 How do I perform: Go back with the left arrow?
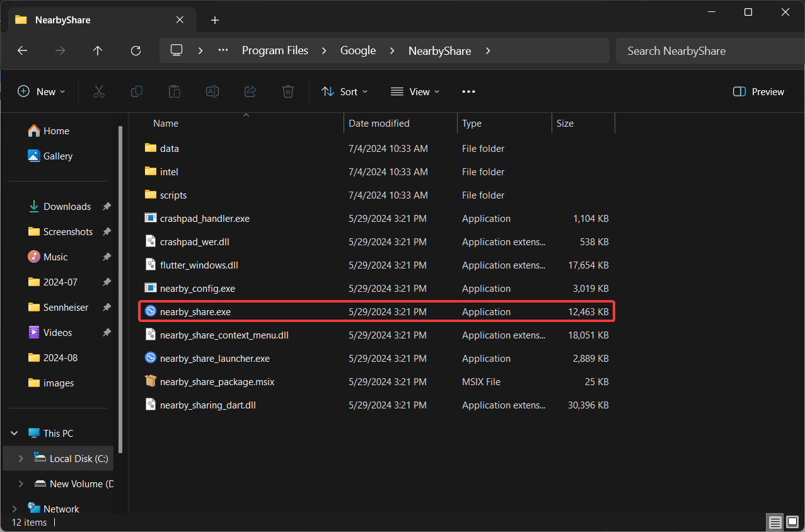coord(22,51)
